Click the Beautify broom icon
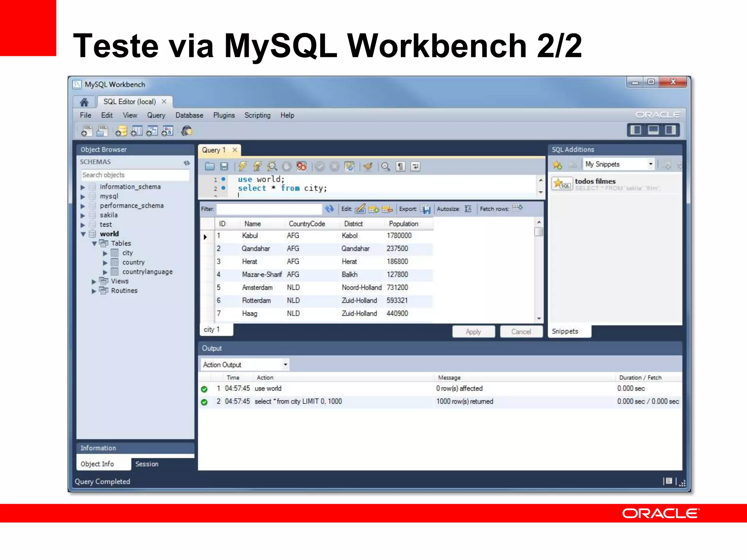This screenshot has height=560, width=747. (x=368, y=167)
